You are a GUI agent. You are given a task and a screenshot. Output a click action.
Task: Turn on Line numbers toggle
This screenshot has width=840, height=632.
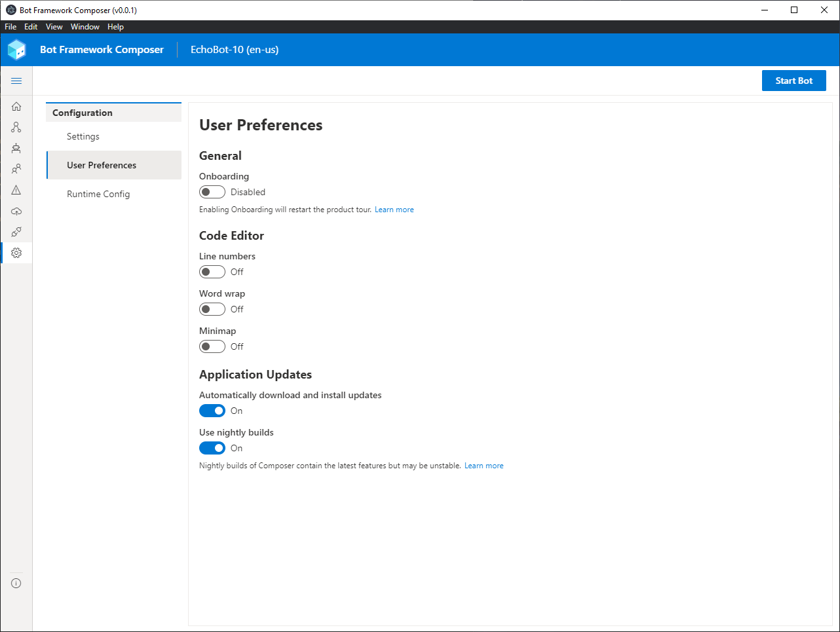point(212,272)
